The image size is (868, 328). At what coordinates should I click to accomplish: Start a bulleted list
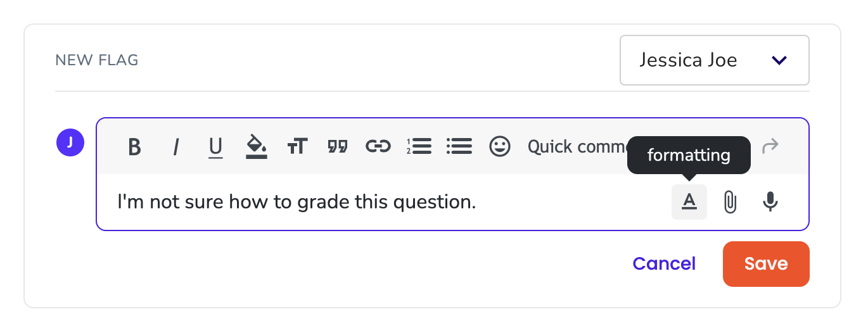tap(459, 147)
